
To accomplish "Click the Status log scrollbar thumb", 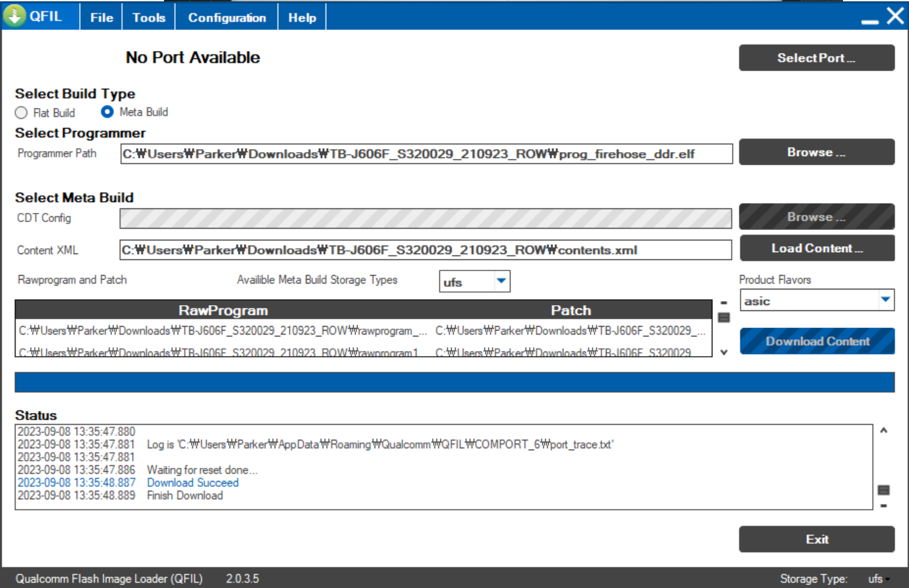I will (884, 490).
